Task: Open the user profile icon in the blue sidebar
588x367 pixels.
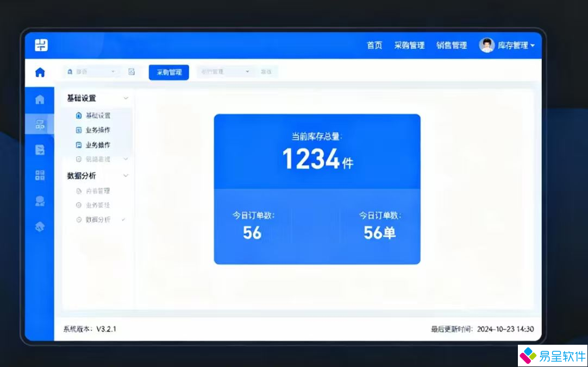Action: (40, 201)
